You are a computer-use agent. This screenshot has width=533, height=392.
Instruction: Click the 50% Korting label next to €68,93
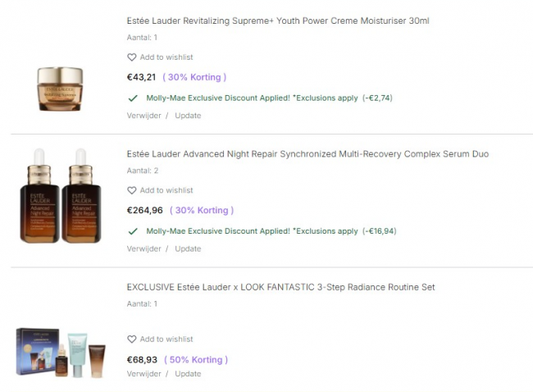click(x=196, y=359)
